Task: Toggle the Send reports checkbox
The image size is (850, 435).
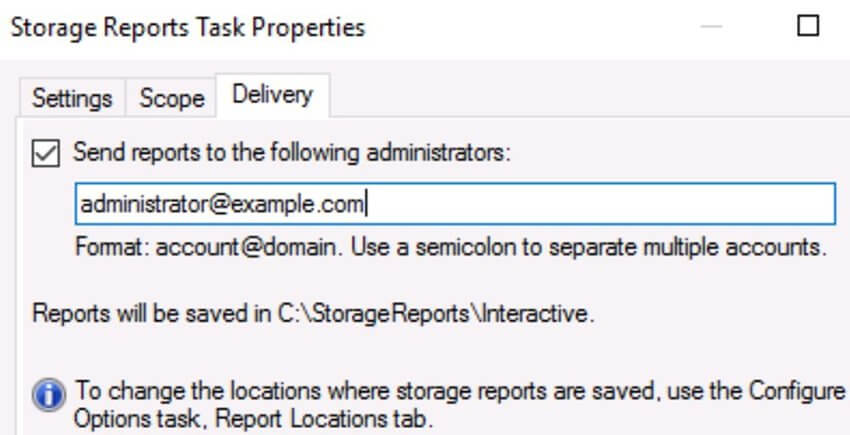Action: point(46,153)
